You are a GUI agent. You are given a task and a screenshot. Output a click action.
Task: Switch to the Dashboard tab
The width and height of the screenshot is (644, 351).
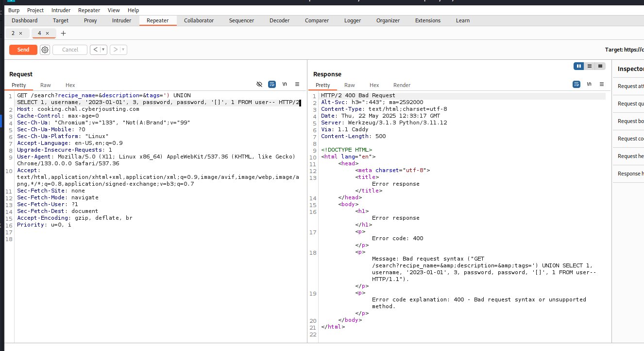(x=24, y=20)
